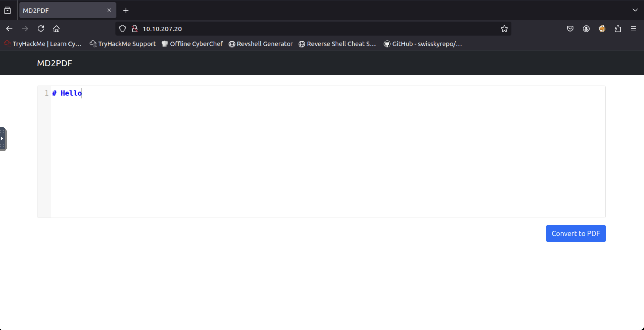Screen dimensions: 644x330
Task: Click the forward navigation arrow
Action: [x=25, y=29]
